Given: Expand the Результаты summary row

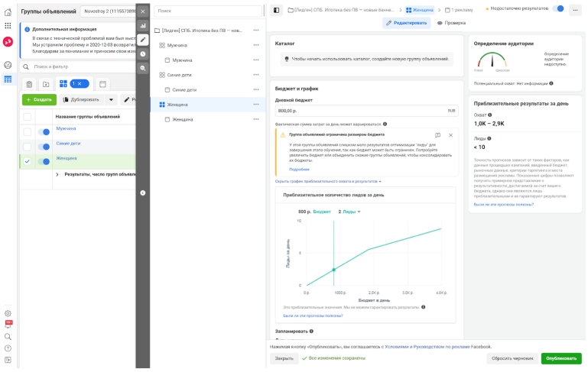Looking at the screenshot, I should [57, 175].
